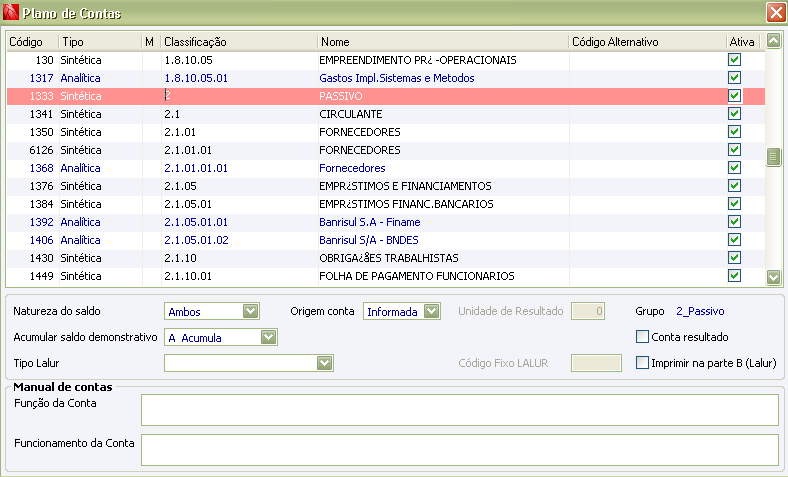Toggle Ativa checkbox for row 6126 FORNECEDORES

coord(734,150)
